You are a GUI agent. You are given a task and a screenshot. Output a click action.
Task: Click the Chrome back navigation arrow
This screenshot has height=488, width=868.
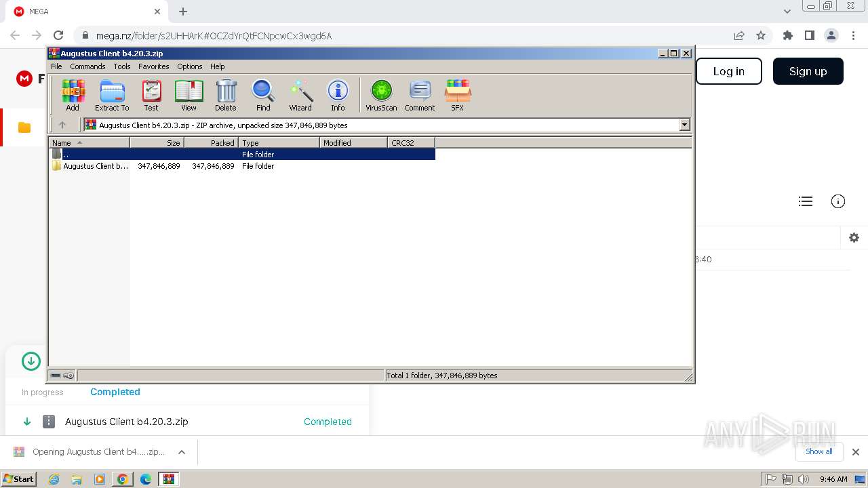(x=15, y=35)
